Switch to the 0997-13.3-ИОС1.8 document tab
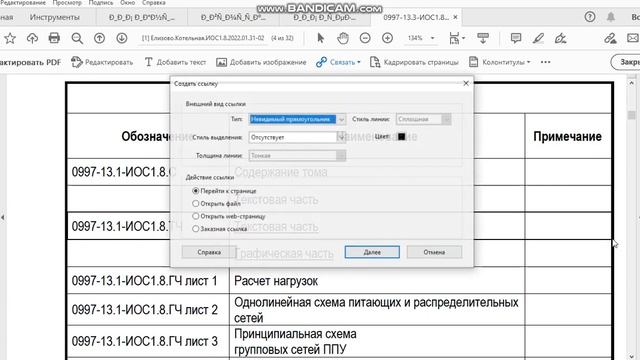 [416, 17]
